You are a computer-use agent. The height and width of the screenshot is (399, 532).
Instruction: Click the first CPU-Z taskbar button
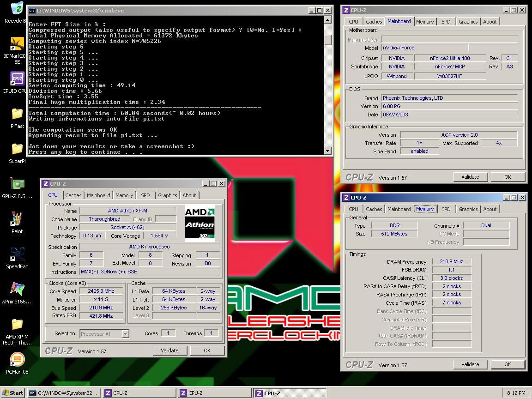coord(139,393)
